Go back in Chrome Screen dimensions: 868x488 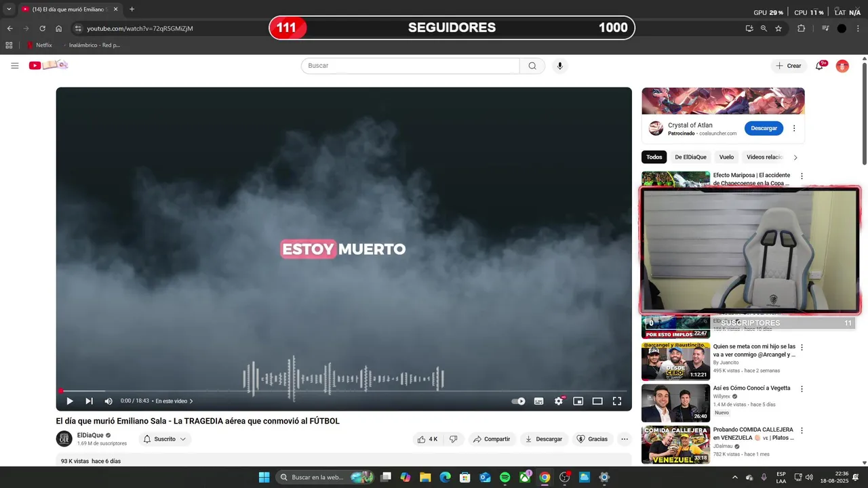tap(9, 28)
